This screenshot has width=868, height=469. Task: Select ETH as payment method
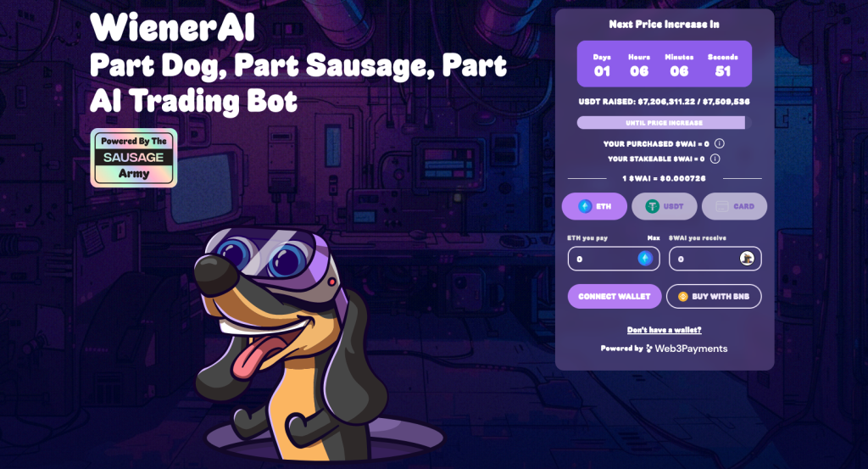pyautogui.click(x=594, y=207)
